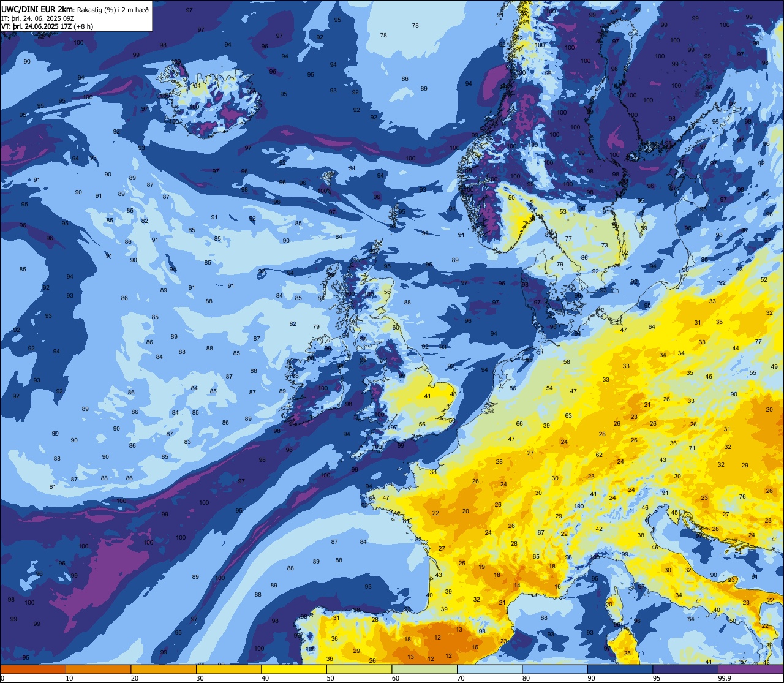Click the legend tick label "99.9"
The width and height of the screenshot is (784, 683).
[725, 678]
